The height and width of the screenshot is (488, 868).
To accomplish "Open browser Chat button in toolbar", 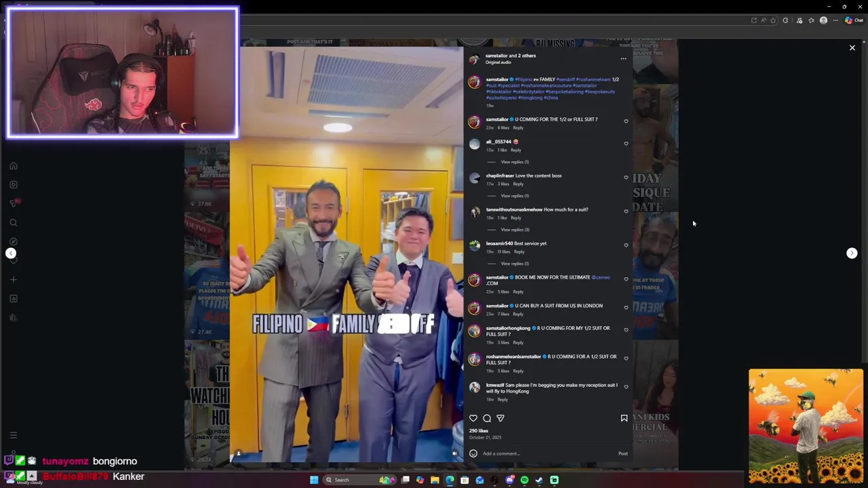I will pos(852,20).
